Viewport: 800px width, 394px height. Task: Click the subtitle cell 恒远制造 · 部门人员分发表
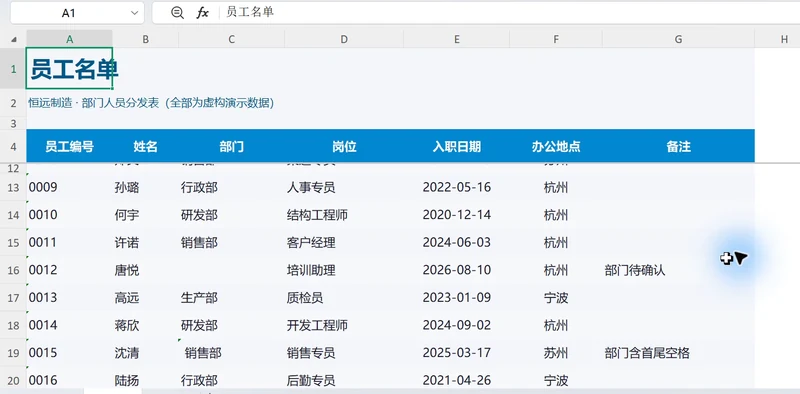pos(151,103)
